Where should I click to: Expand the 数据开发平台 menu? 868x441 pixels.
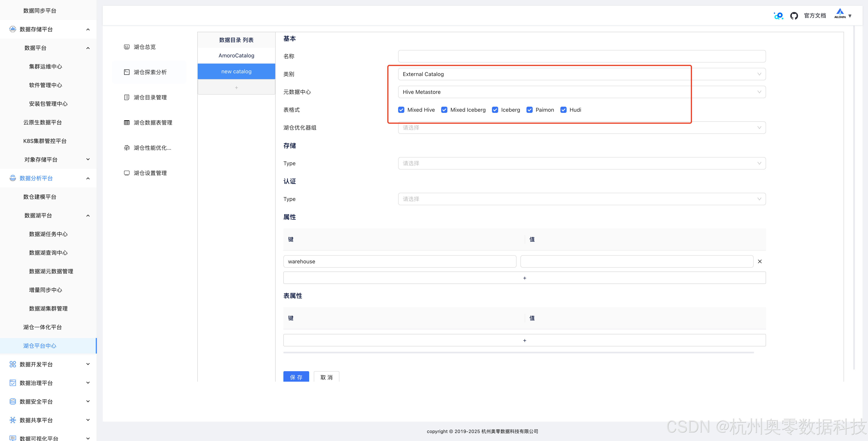[88, 364]
